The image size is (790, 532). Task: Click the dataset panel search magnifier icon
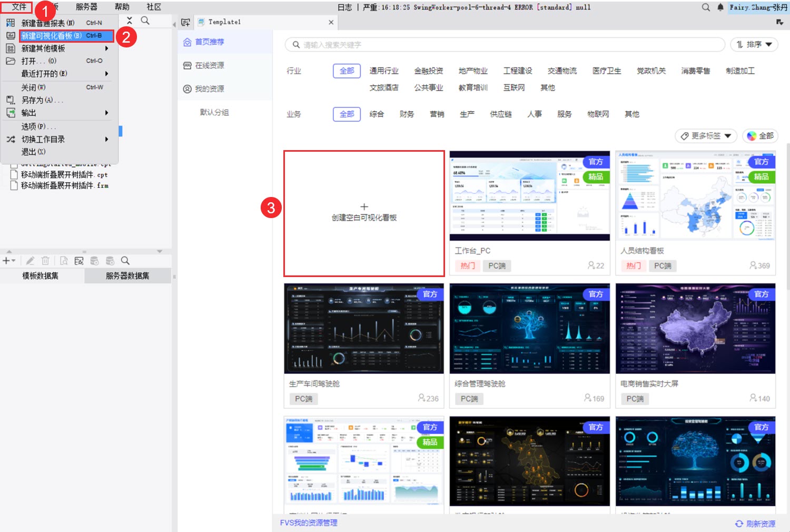125,261
